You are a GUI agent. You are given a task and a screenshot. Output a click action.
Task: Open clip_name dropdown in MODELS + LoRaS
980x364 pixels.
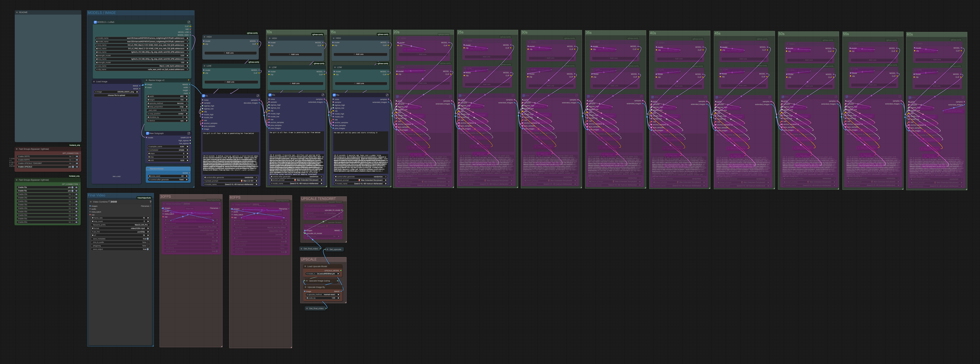tap(142, 69)
